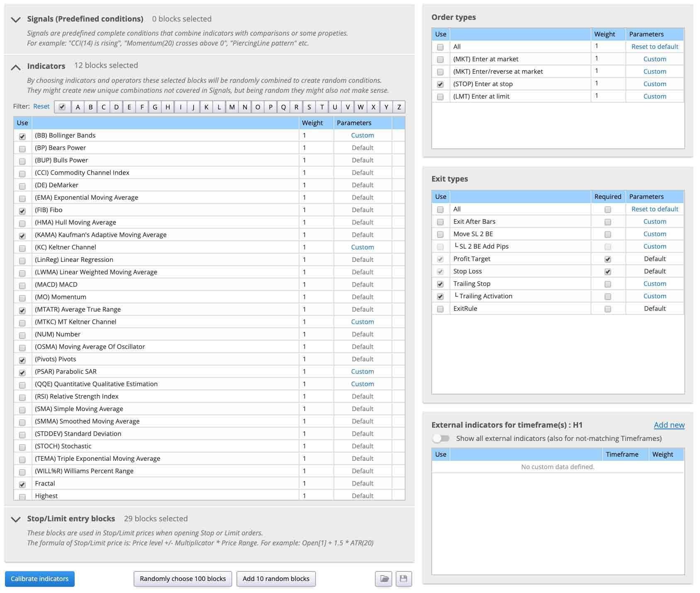The height and width of the screenshot is (593, 700).
Task: Uncheck the Trailing Stop use box
Action: click(x=440, y=284)
